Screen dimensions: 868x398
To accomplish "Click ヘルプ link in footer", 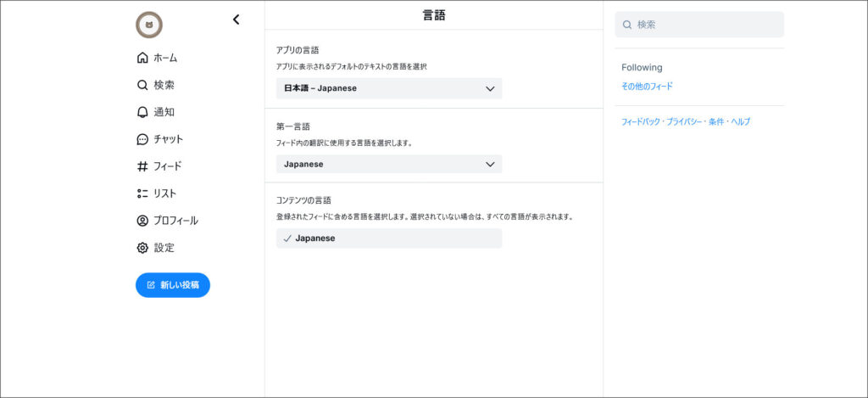I will coord(741,122).
